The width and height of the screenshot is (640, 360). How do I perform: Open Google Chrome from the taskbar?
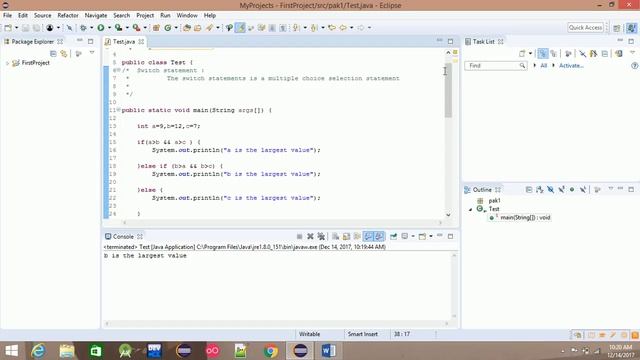(x=270, y=351)
